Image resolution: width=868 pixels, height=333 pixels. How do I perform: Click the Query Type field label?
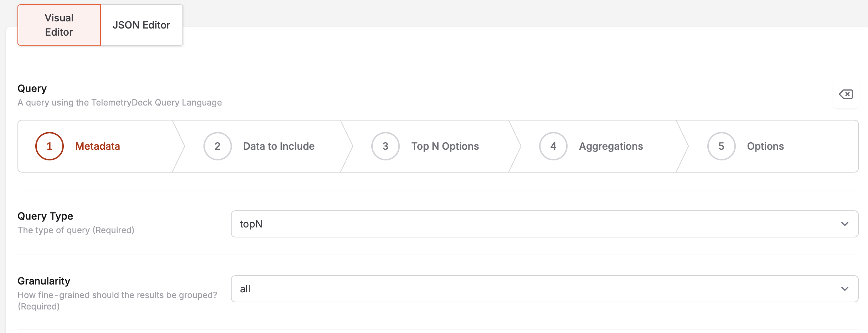coord(45,216)
